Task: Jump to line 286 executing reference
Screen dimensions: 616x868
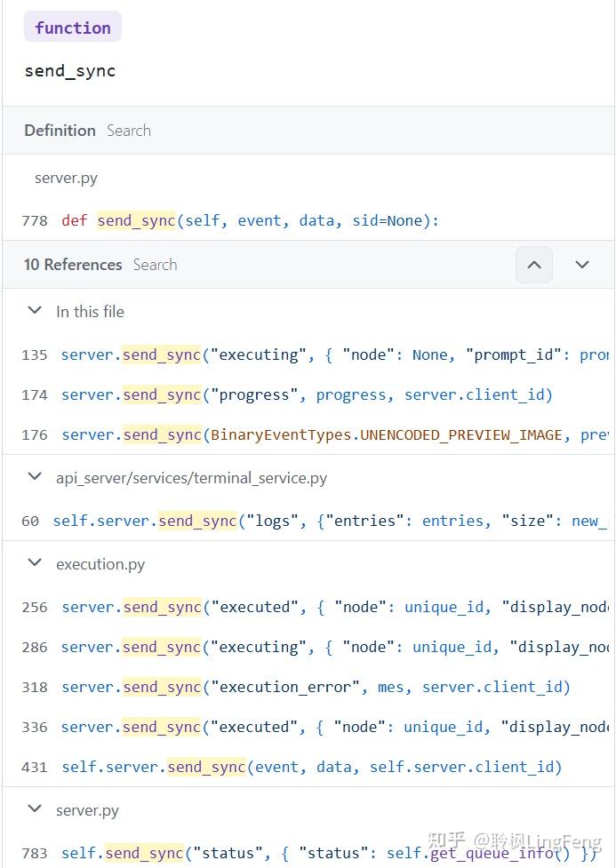Action: pyautogui.click(x=311, y=647)
